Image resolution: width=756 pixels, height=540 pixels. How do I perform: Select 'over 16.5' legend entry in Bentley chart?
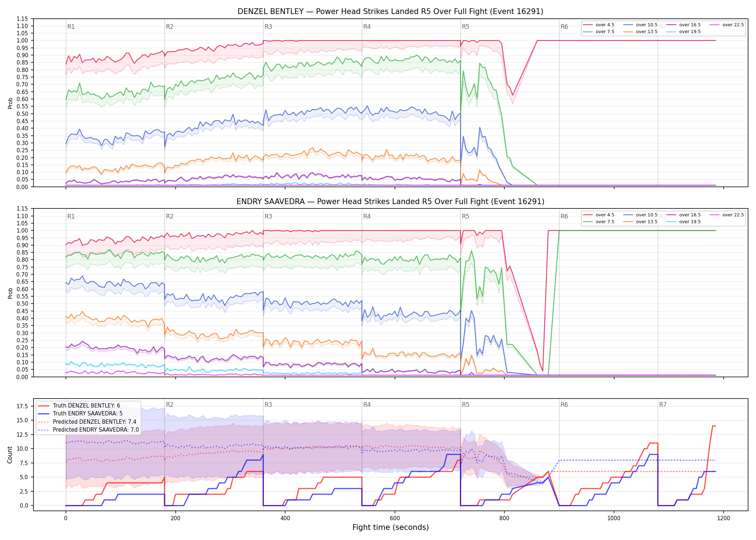683,25
